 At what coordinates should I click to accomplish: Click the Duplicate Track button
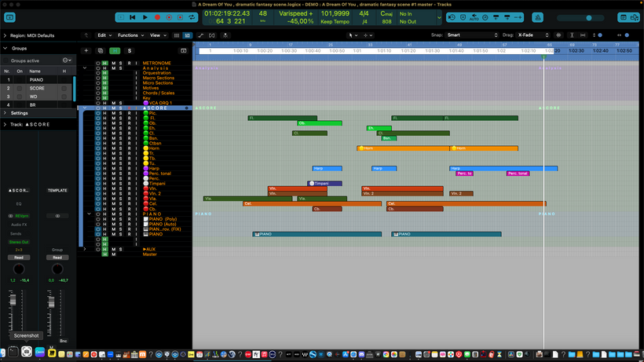point(101,50)
